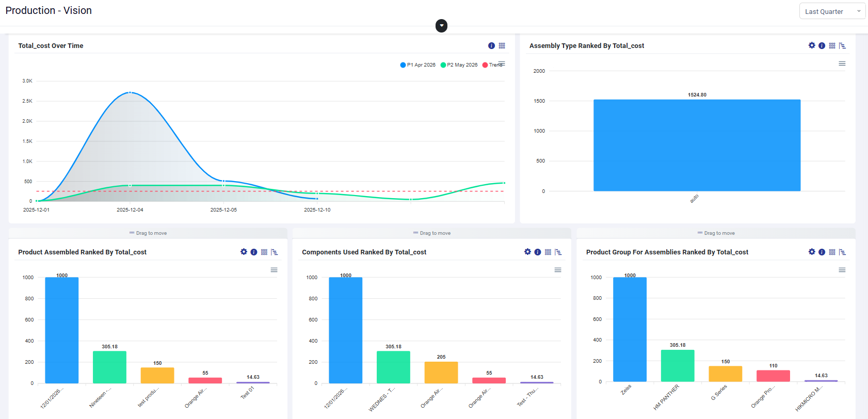
Task: Open hamburger menu of Components Used chart
Action: click(558, 270)
